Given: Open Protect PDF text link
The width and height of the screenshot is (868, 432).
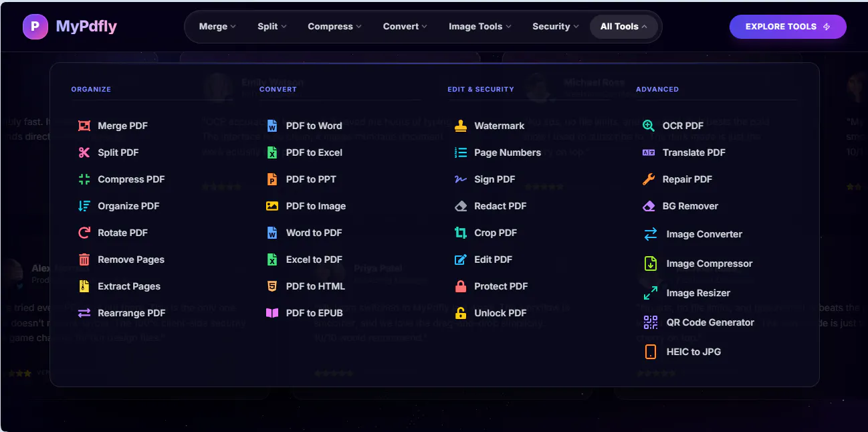Looking at the screenshot, I should point(501,286).
